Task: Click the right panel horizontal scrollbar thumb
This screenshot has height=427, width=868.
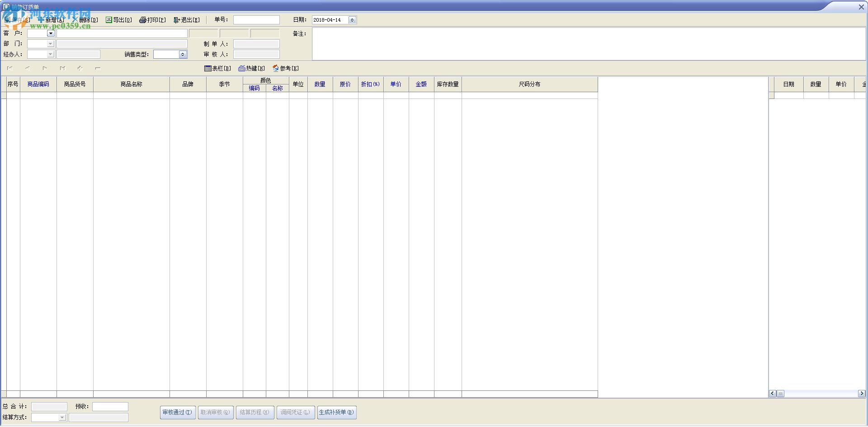Action: [x=781, y=394]
